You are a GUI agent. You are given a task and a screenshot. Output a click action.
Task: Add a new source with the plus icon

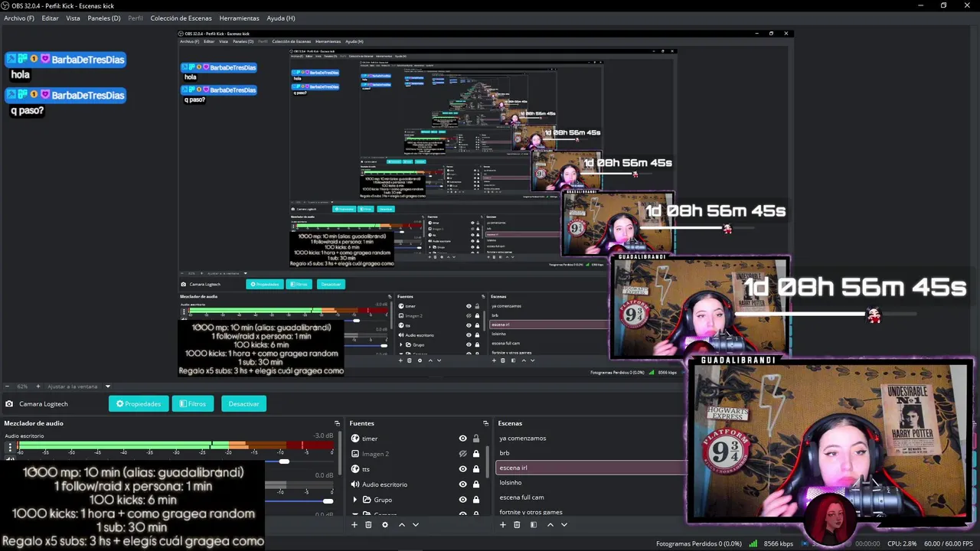tap(354, 525)
